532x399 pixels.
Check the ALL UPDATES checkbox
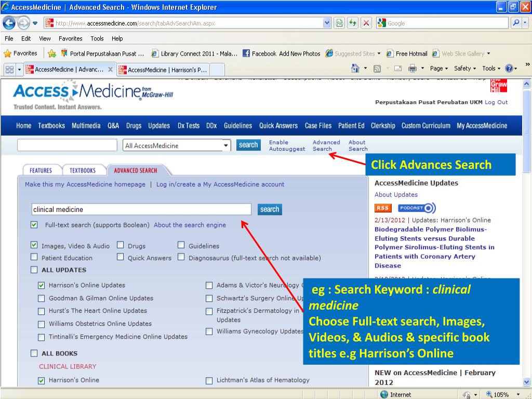(x=34, y=270)
